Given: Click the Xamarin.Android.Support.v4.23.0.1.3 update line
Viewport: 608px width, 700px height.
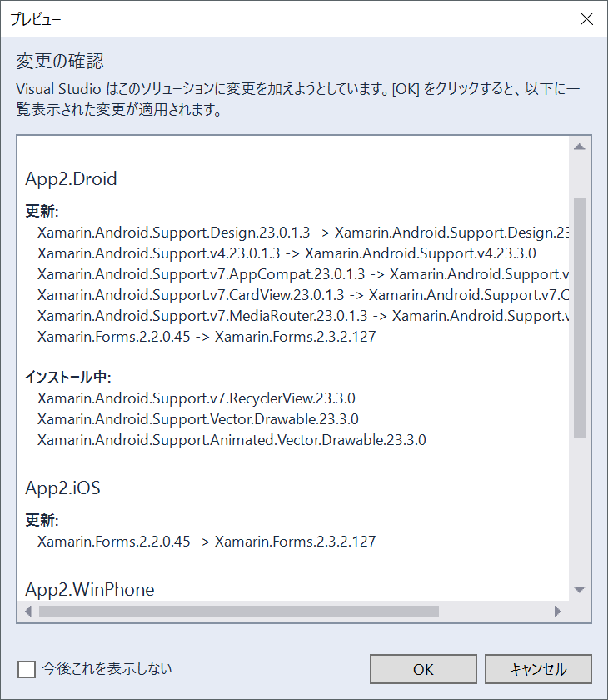Looking at the screenshot, I should tap(287, 253).
